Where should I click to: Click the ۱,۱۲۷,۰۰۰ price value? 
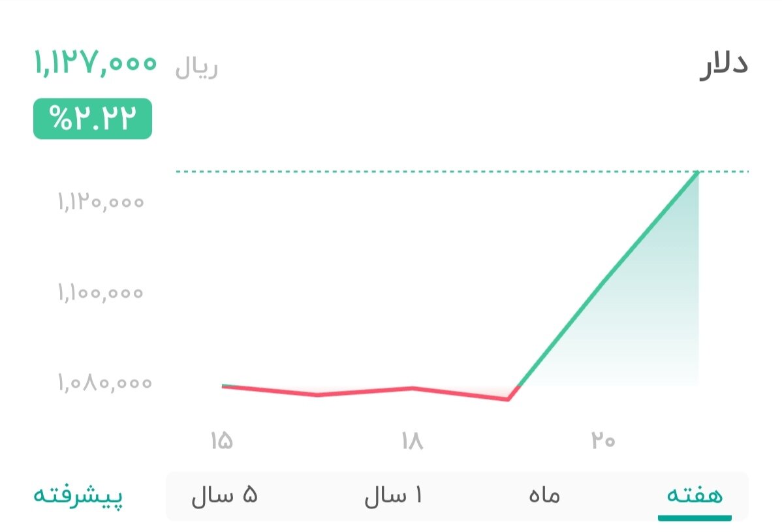93,63
